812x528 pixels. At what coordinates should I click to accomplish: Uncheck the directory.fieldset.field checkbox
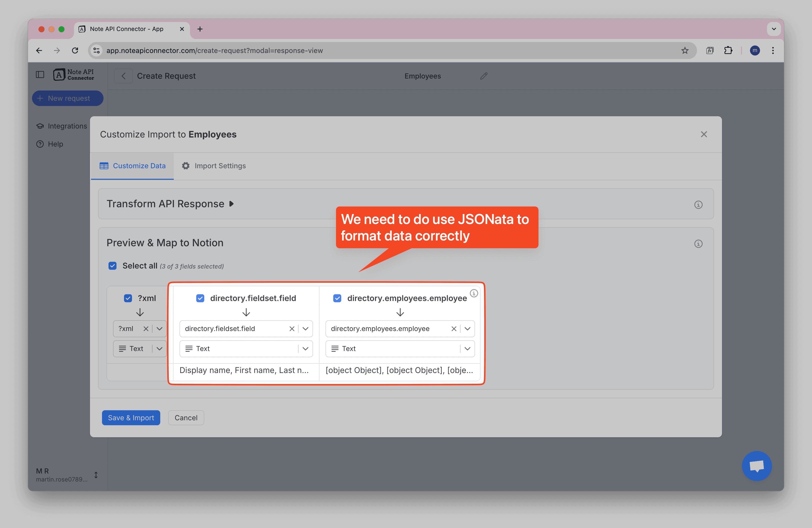click(x=200, y=298)
